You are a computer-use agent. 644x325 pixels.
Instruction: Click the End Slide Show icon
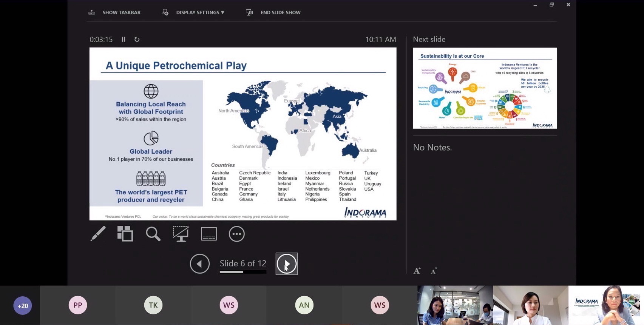click(250, 12)
